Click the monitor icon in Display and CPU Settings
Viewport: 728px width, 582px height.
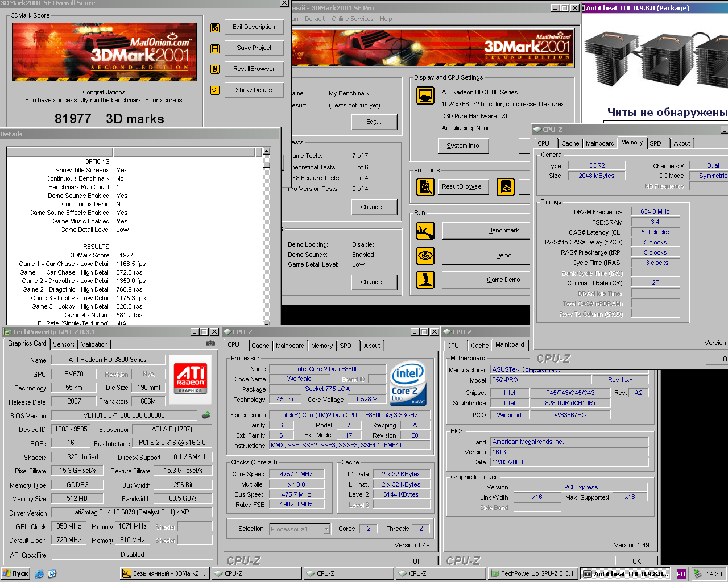tap(425, 95)
